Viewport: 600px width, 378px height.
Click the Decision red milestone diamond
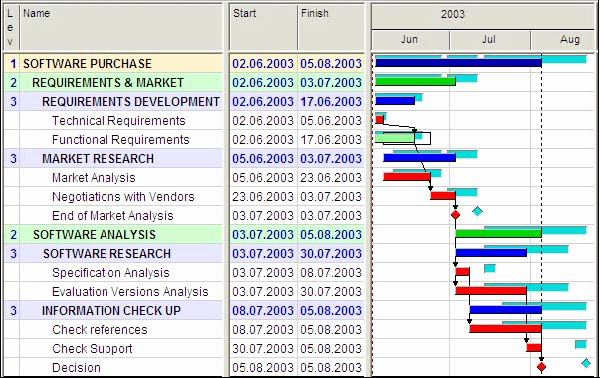[541, 367]
